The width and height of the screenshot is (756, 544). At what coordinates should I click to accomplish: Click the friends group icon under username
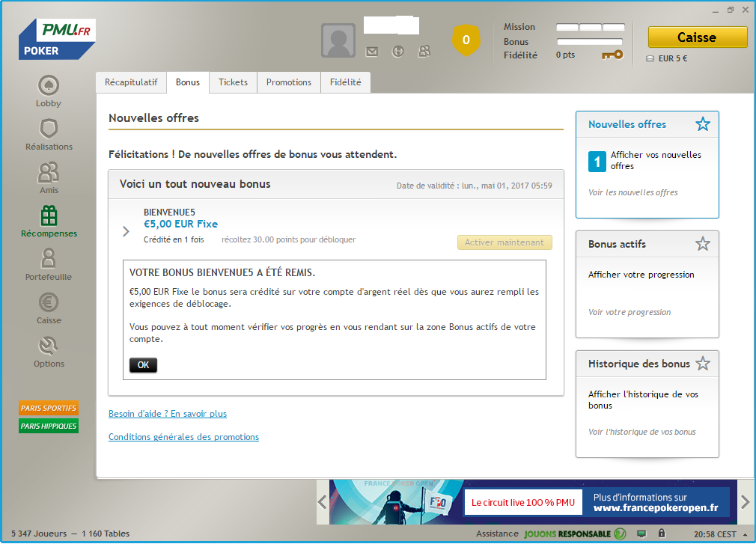click(x=424, y=52)
